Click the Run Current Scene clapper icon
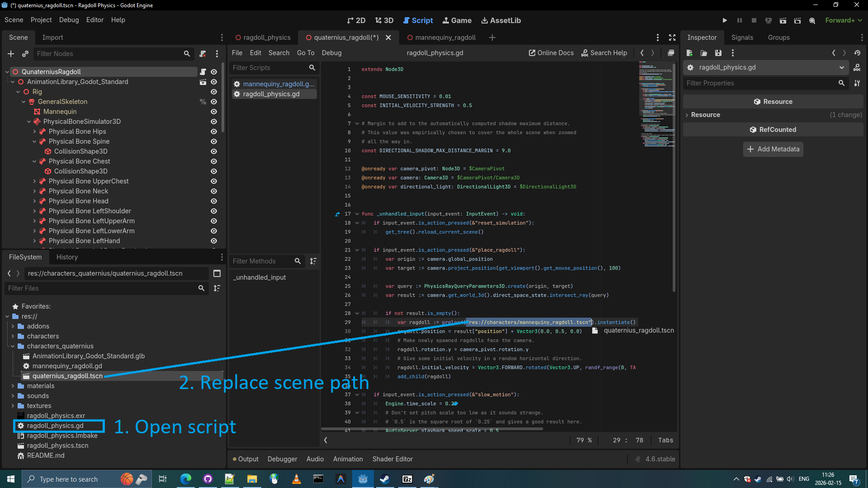This screenshot has height=488, width=868. click(783, 20)
